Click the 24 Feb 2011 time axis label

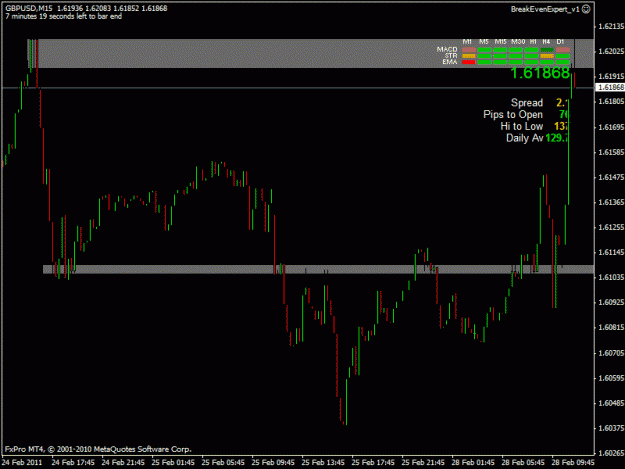pos(22,462)
